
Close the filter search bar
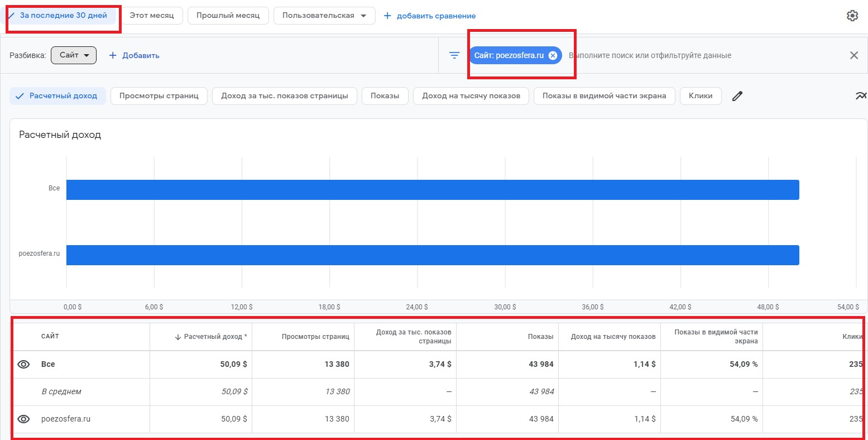coord(853,55)
